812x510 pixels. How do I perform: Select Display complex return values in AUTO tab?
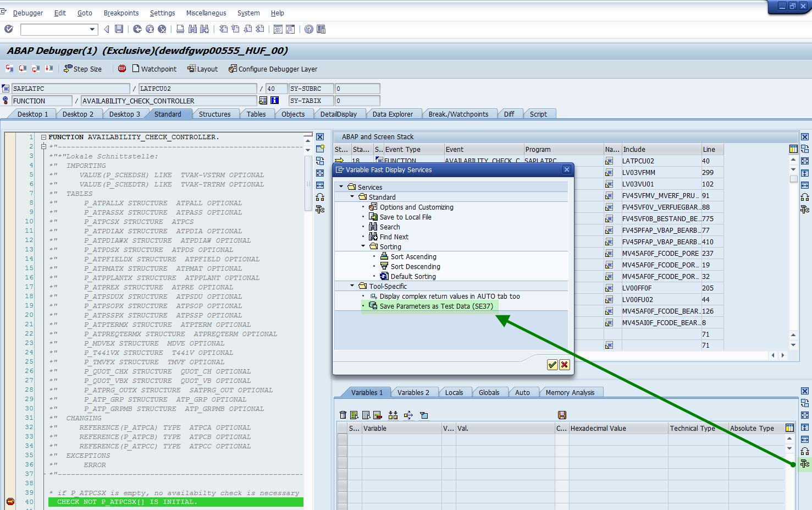coord(449,296)
